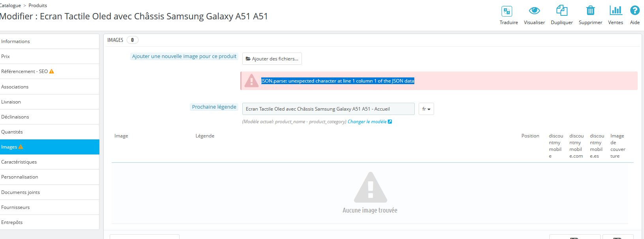Click the SEO warning triangle icon
This screenshot has width=644, height=239.
coord(52,72)
